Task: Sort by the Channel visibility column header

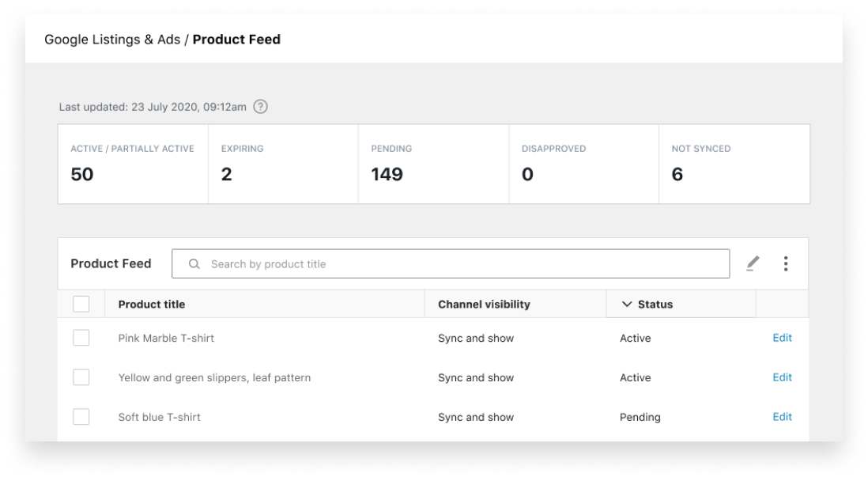Action: tap(482, 303)
